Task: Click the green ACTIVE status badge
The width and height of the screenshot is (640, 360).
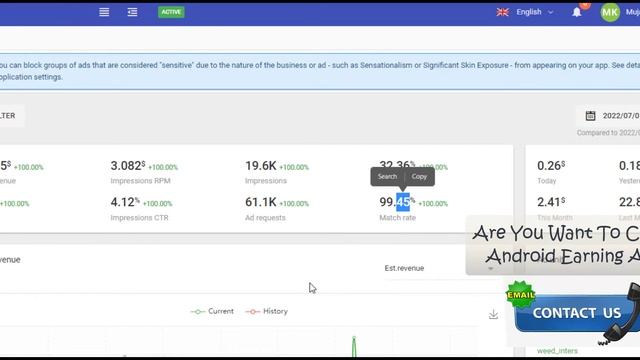Action: tap(171, 12)
